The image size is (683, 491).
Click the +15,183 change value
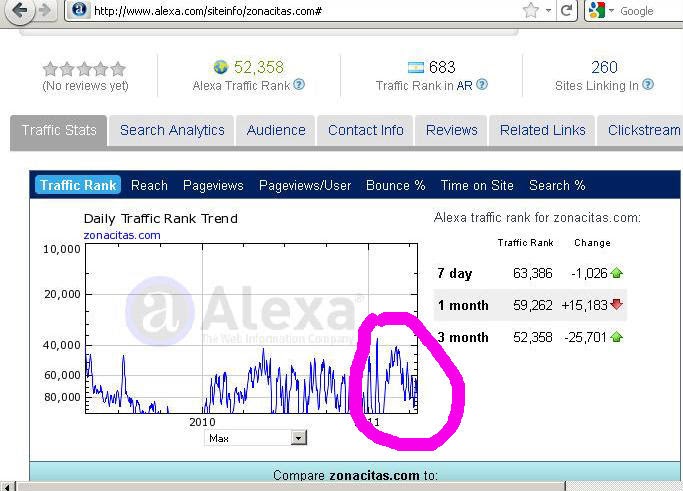(x=584, y=305)
